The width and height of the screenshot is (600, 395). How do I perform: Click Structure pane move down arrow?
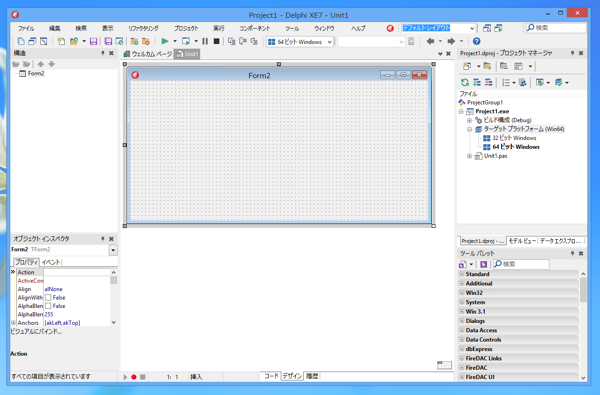coord(52,64)
